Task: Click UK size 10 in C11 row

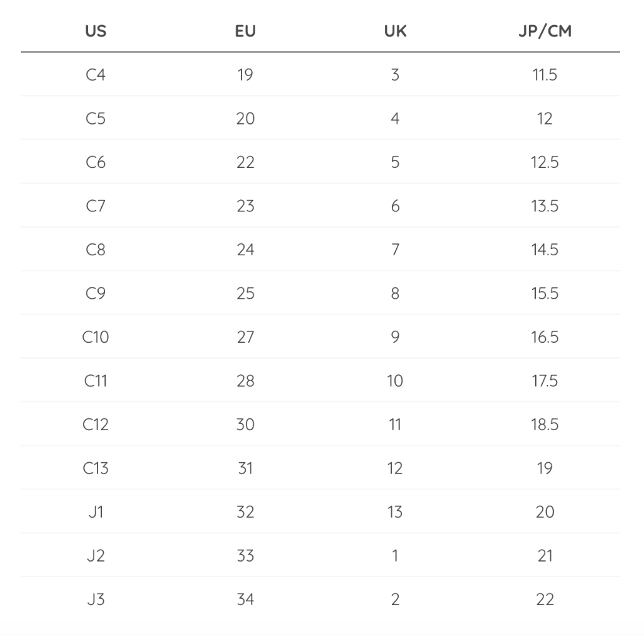Action: (x=395, y=380)
